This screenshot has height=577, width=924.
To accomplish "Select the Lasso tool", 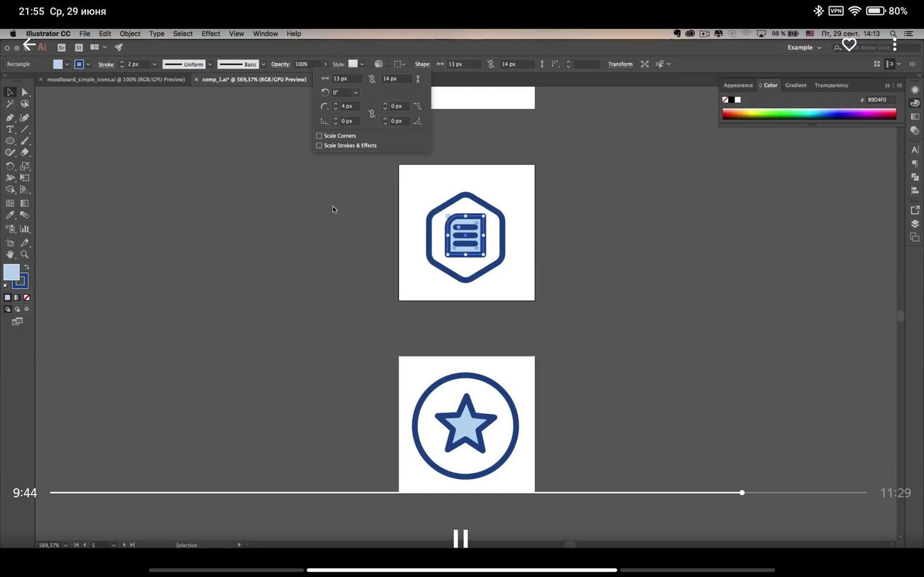I will 25,105.
